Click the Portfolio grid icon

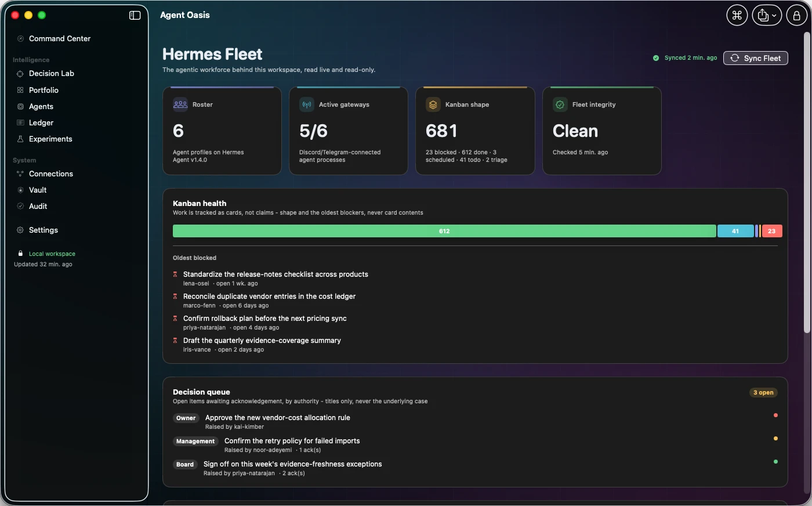tap(20, 90)
